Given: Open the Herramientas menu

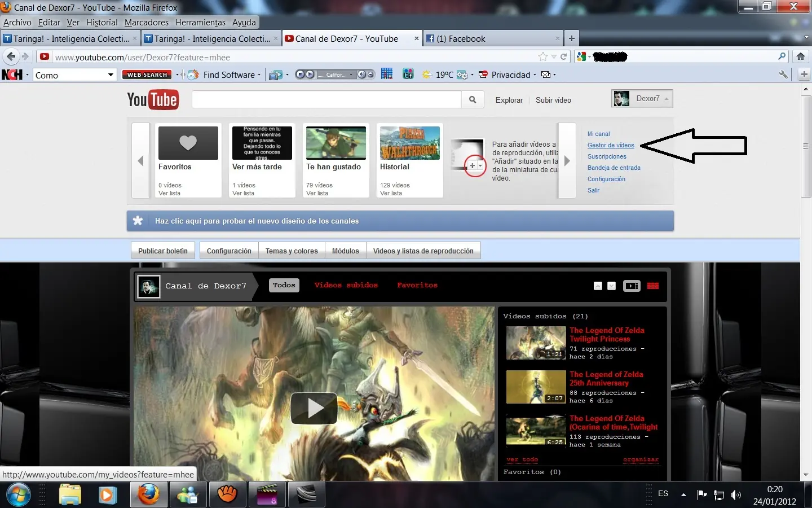Looking at the screenshot, I should tap(200, 23).
